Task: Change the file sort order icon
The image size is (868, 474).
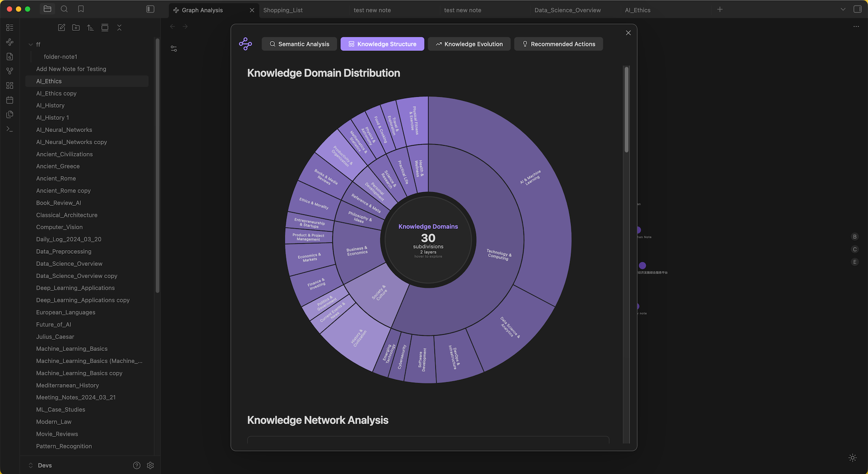Action: 90,28
